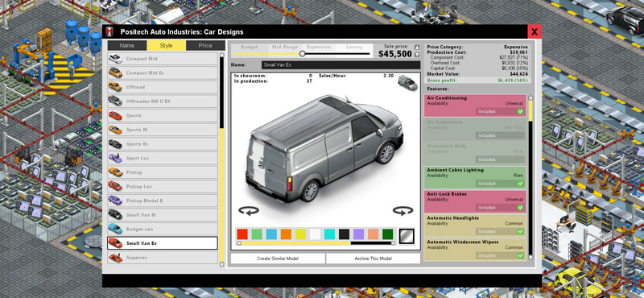Click the Pickup Lux truck icon
This screenshot has width=644, height=298.
coord(115,187)
